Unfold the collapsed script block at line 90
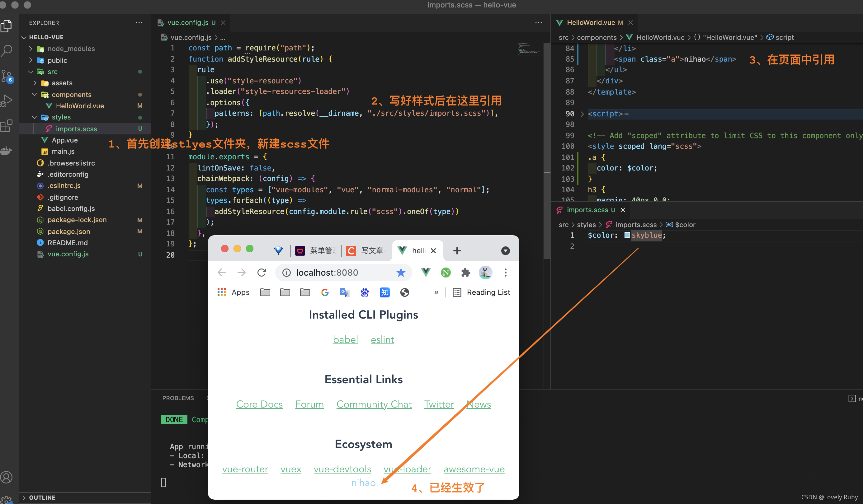This screenshot has height=504, width=863. [x=582, y=114]
